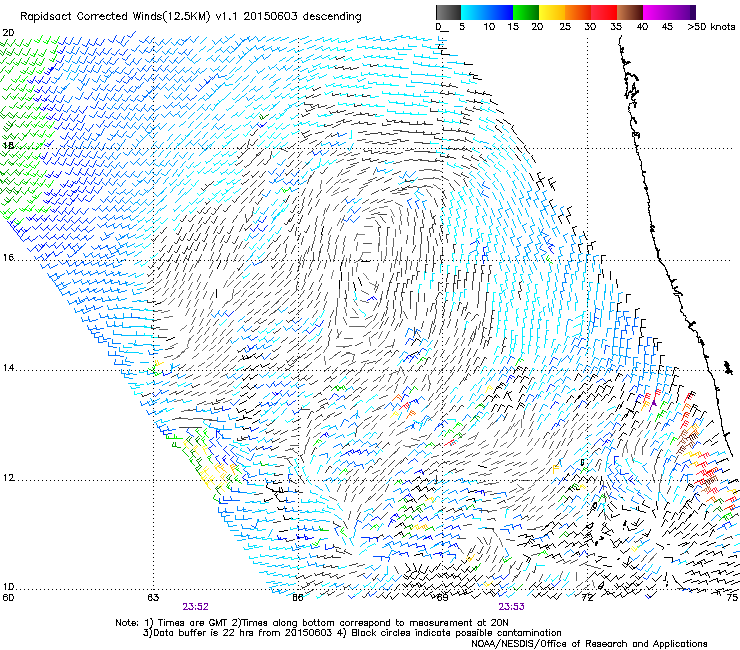The height and width of the screenshot is (650, 740).
Task: Click the purple '23:52' time label
Action: [195, 607]
